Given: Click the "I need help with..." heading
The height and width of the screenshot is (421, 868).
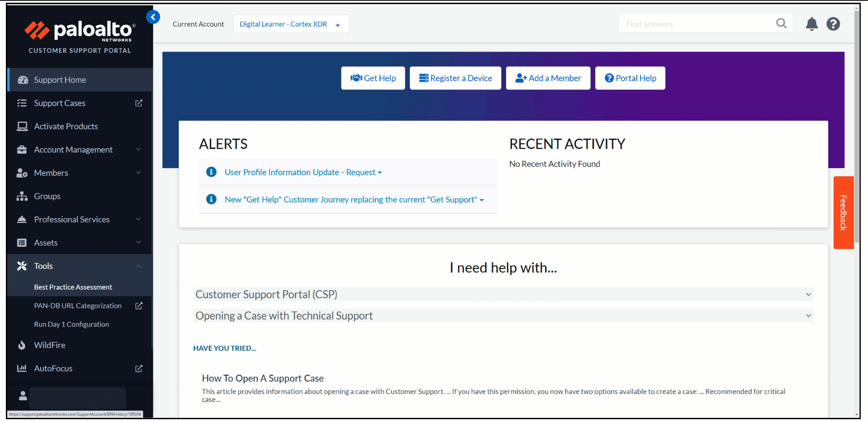Looking at the screenshot, I should (503, 268).
